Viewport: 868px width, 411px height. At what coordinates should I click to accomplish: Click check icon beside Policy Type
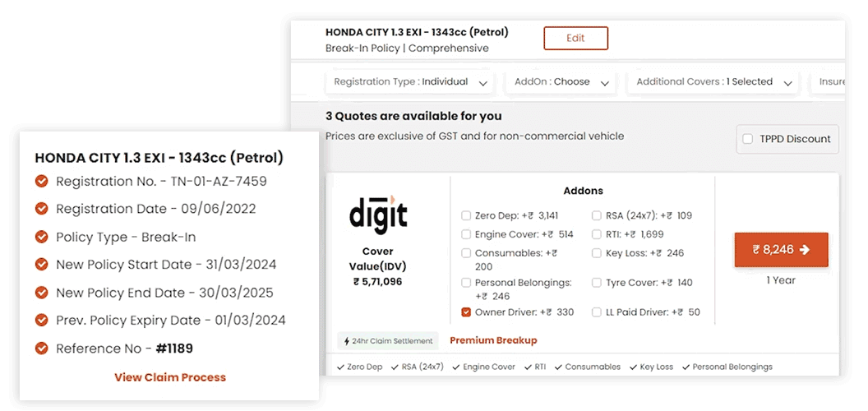[x=42, y=237]
